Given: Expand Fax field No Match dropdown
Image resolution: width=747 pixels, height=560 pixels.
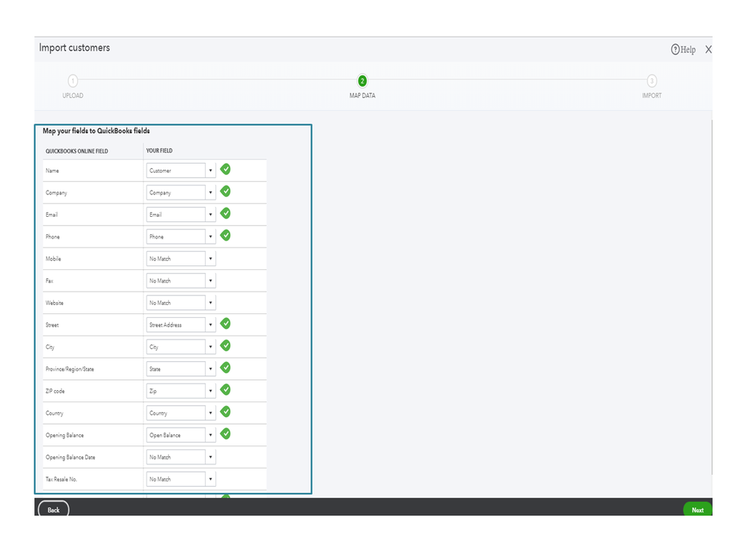Looking at the screenshot, I should pyautogui.click(x=181, y=280).
